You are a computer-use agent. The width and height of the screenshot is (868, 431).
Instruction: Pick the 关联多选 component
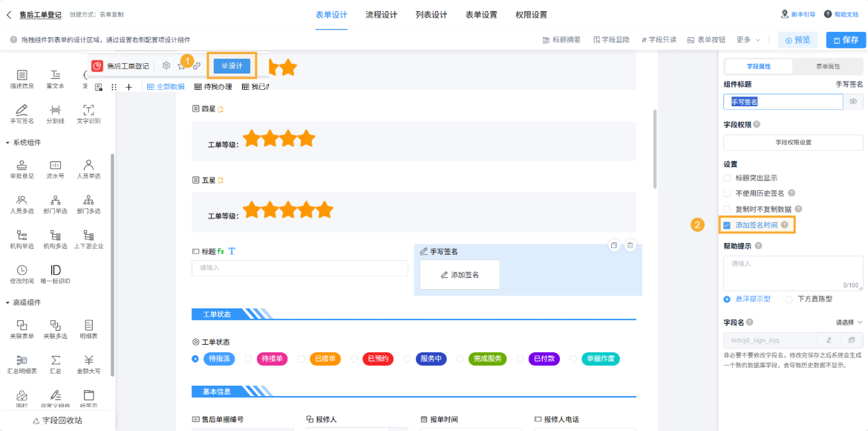click(56, 330)
